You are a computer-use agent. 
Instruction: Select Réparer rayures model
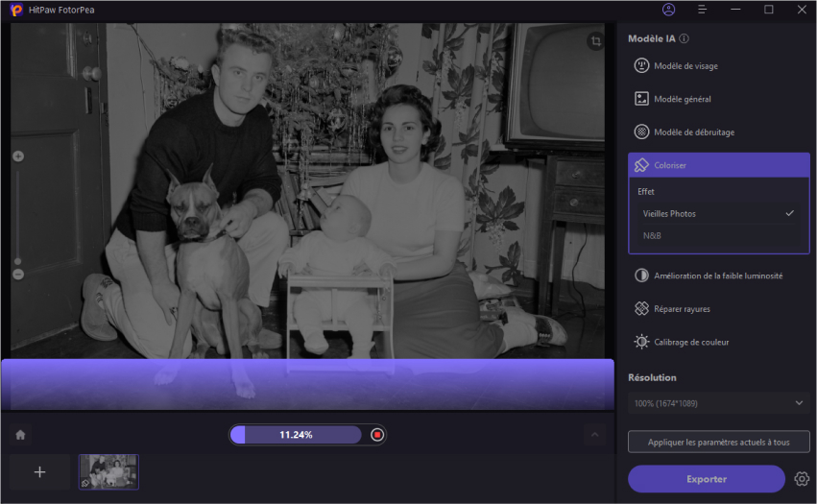[682, 309]
